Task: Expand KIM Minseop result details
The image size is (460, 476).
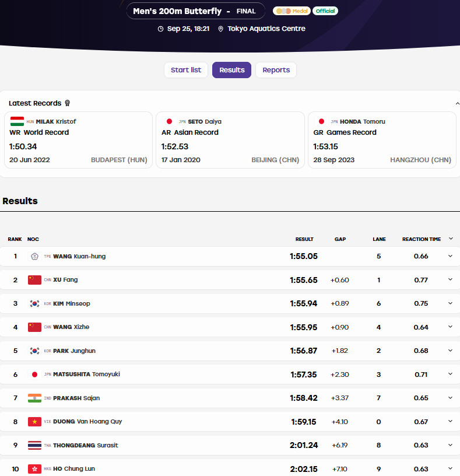Action: point(450,303)
